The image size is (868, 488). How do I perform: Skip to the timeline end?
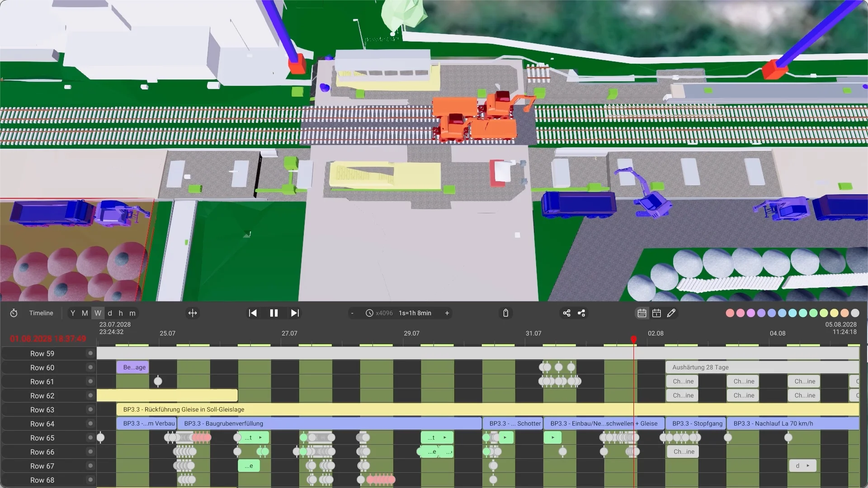(295, 313)
